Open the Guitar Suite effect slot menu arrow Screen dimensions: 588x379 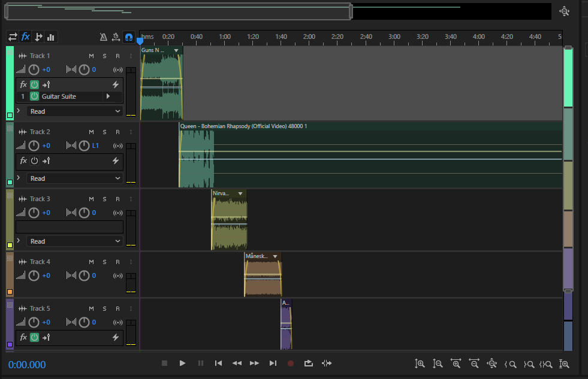[x=108, y=96]
